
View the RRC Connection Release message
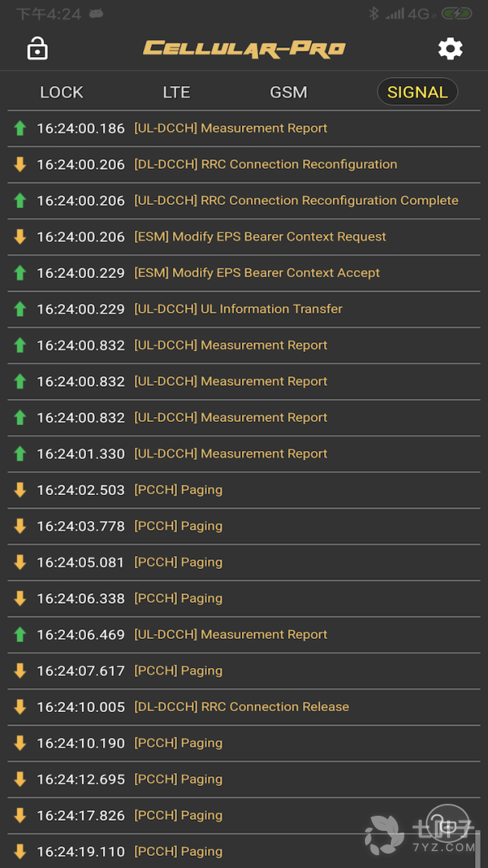241,707
